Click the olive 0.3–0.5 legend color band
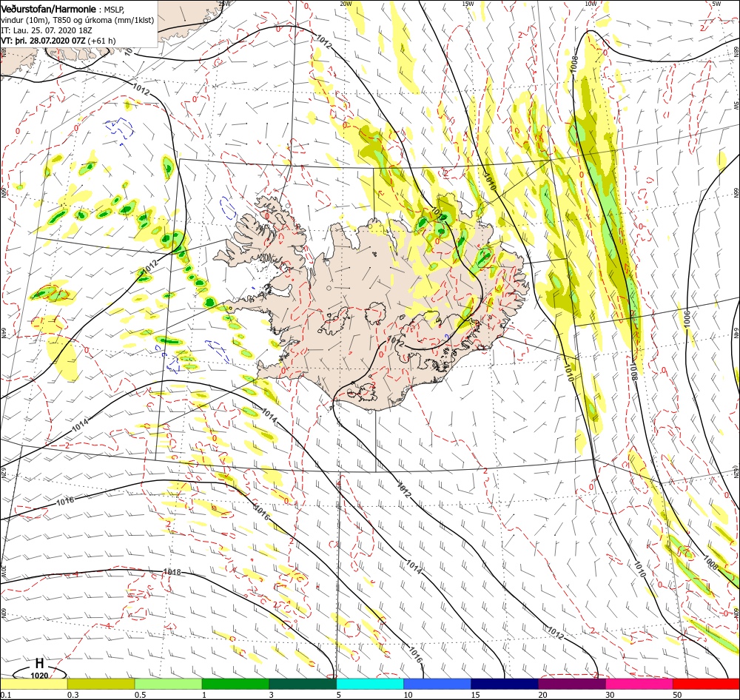 pos(101,684)
